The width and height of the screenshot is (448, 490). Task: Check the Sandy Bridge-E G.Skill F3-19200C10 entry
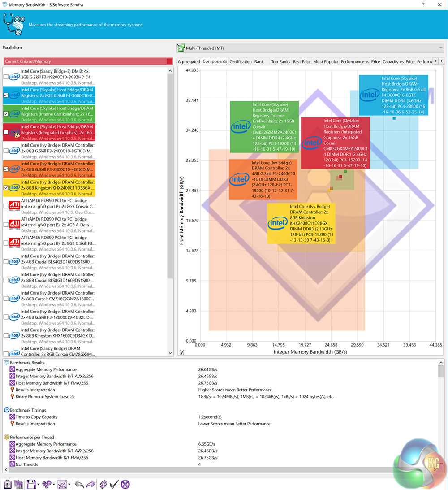pos(6,77)
